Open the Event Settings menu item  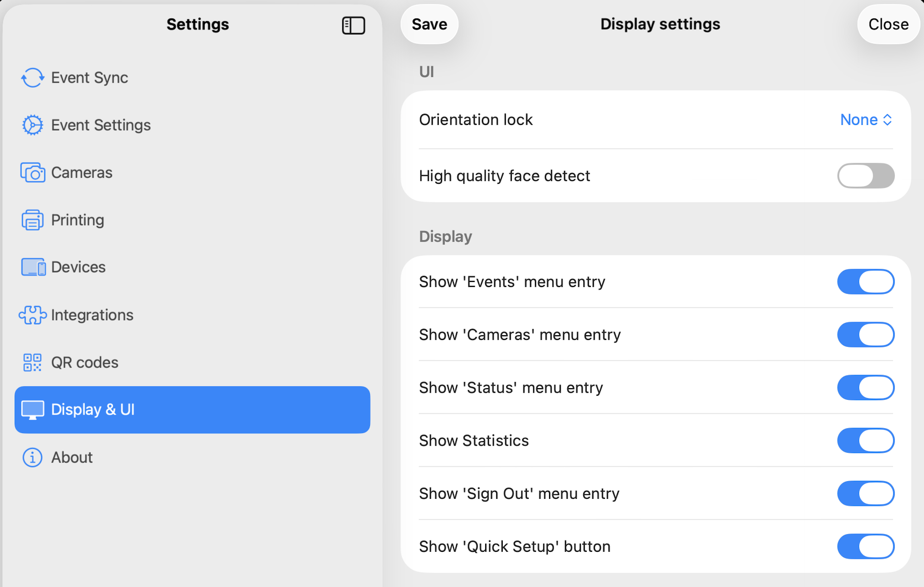tap(101, 125)
